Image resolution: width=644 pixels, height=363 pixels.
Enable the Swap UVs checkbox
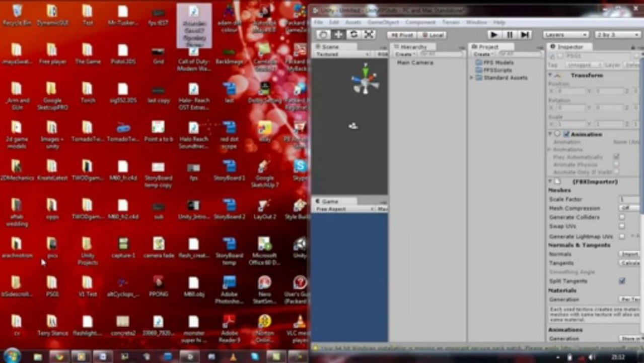[622, 226]
